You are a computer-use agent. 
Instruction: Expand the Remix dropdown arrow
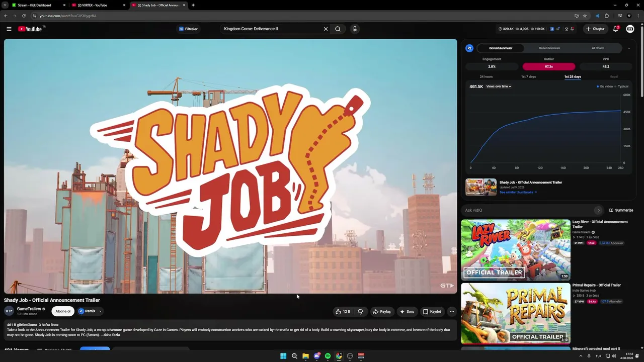[100, 311]
